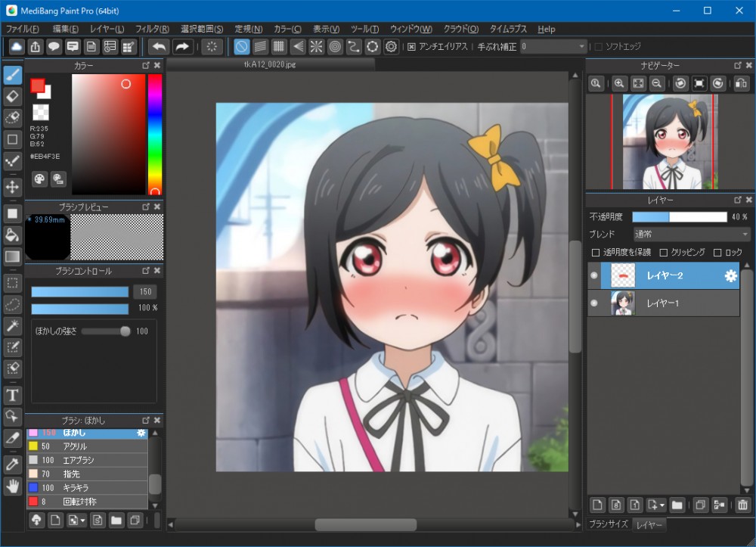Viewport: 756px width, 547px height.
Task: Pick the Move tool with four arrows
Action: click(x=13, y=187)
